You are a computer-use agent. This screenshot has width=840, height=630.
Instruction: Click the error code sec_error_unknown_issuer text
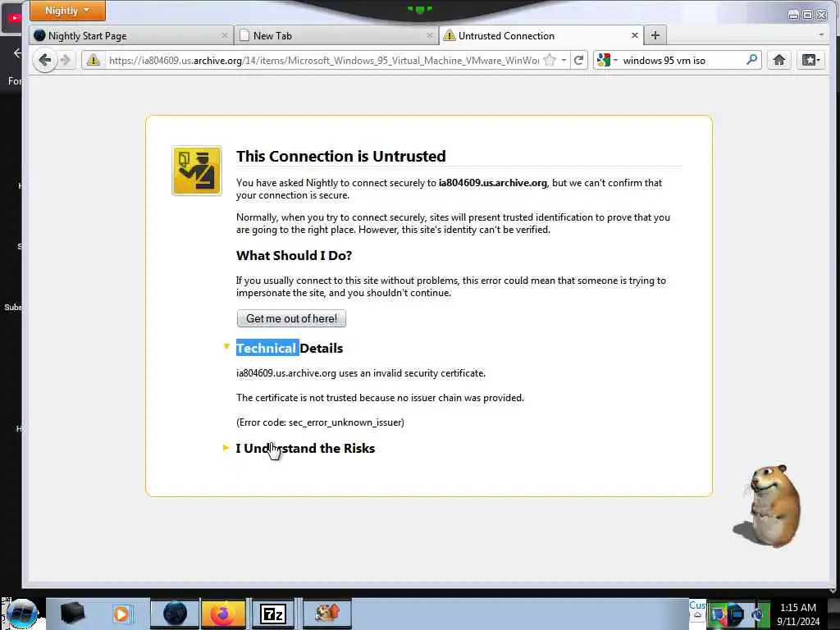point(321,422)
